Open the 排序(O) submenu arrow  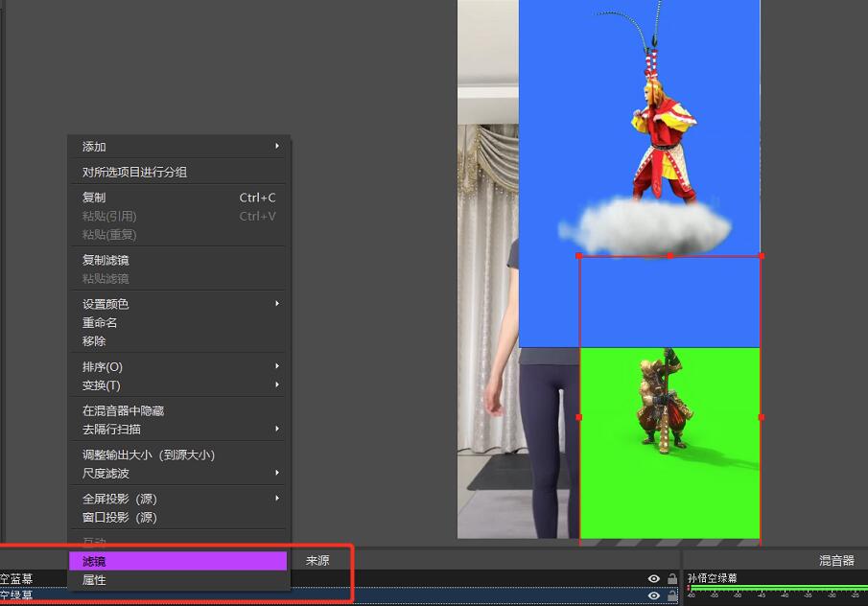(x=277, y=366)
